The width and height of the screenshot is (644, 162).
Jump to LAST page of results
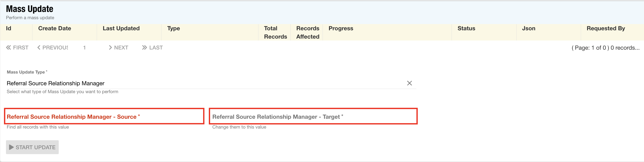pyautogui.click(x=152, y=48)
